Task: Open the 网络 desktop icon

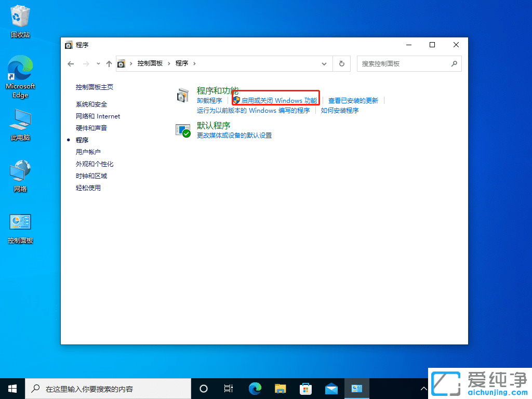Action: pyautogui.click(x=20, y=170)
